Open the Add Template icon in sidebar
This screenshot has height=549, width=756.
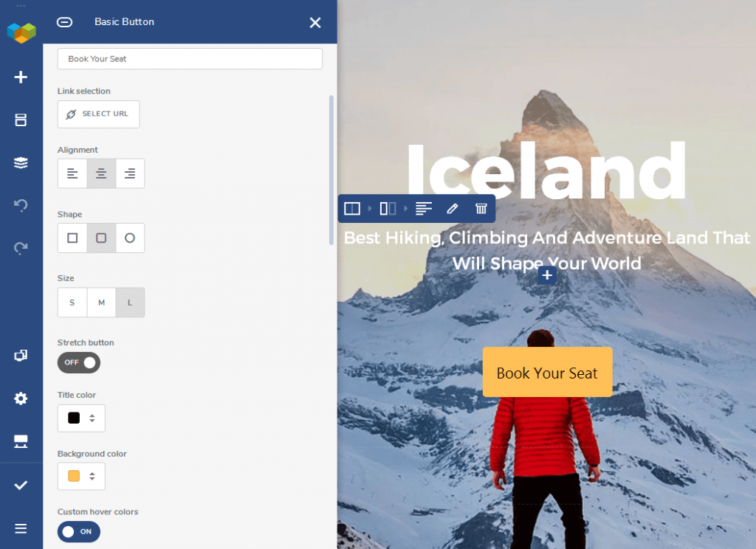21,120
